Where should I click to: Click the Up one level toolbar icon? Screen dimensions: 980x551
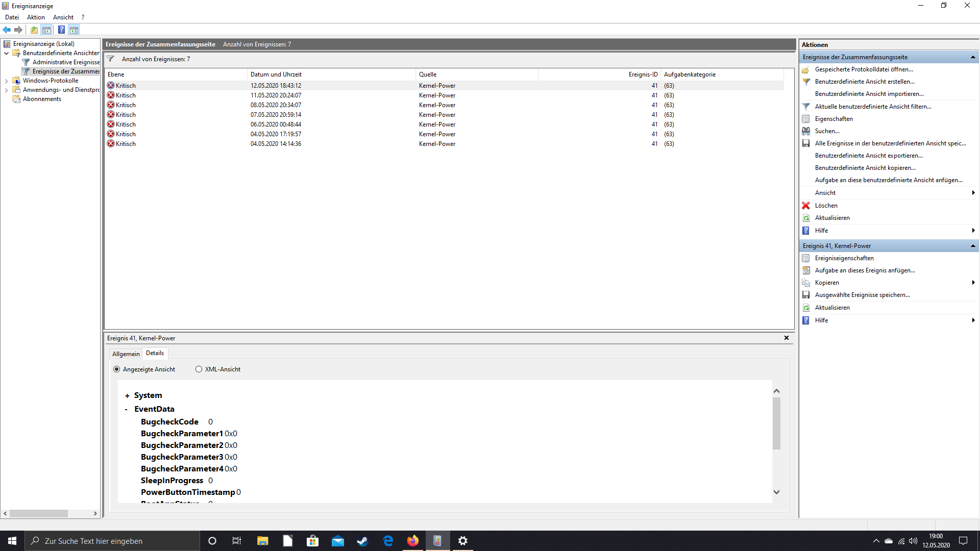coord(34,30)
